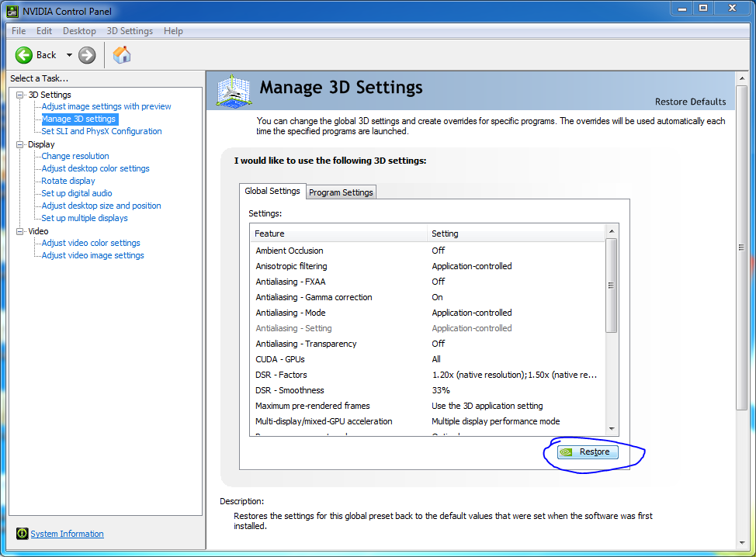Viewport: 756px width, 557px height.
Task: Click the Display tree category label
Action: pyautogui.click(x=41, y=144)
